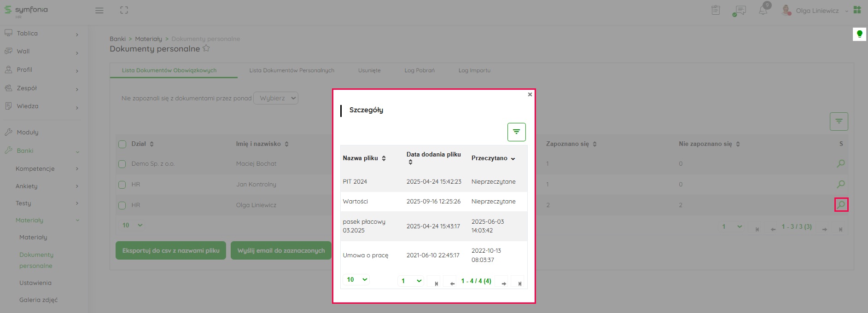
Task: Open details magnifier for Maciej Bochat row
Action: pos(841,163)
